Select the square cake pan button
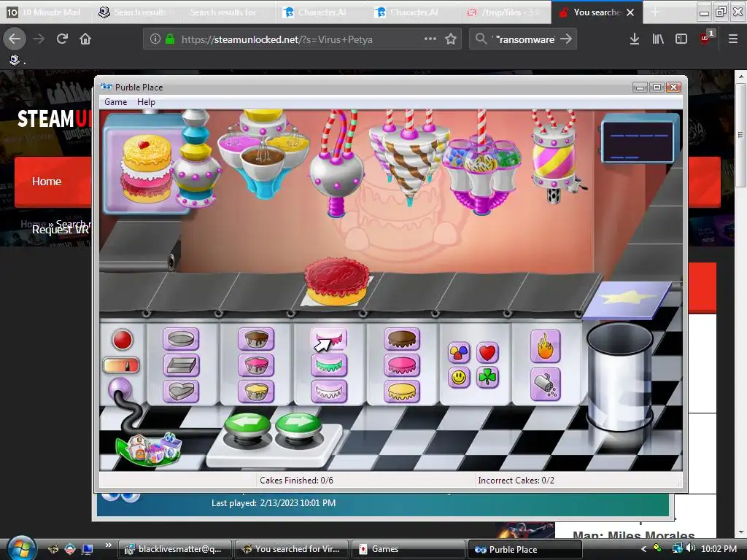The height and width of the screenshot is (560, 747). 181,366
